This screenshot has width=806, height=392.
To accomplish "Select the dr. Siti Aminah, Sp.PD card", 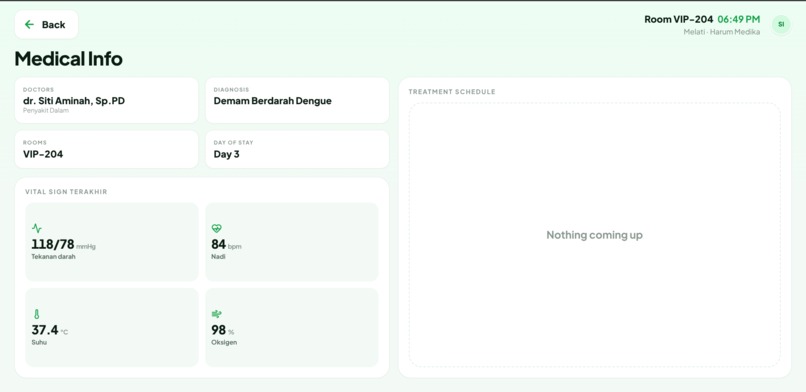I will coord(106,100).
